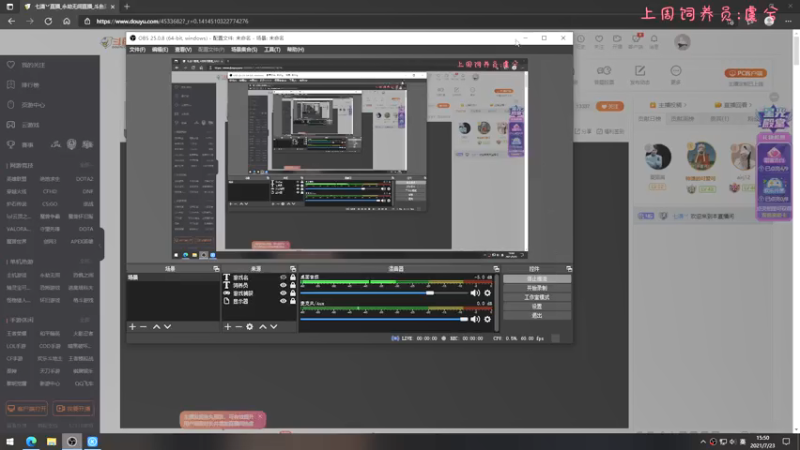Image resolution: width=800 pixels, height=450 pixels.
Task: Add a new source in Sources panel
Action: coord(228,327)
